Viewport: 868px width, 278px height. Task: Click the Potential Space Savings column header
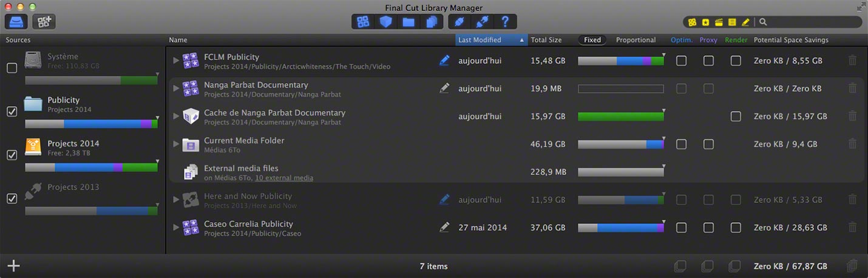pyautogui.click(x=791, y=40)
